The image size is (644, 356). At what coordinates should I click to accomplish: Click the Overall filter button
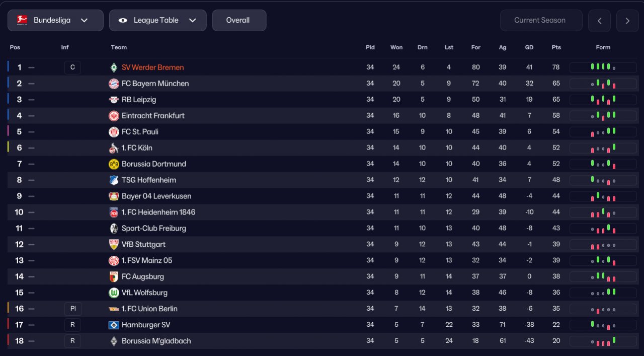click(239, 21)
